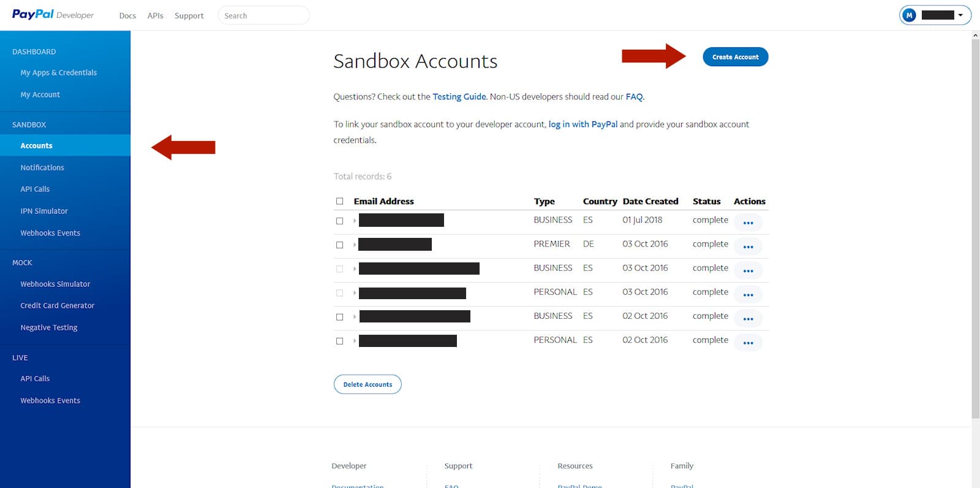The image size is (980, 488).
Task: Click the Create Account button
Action: tap(735, 57)
